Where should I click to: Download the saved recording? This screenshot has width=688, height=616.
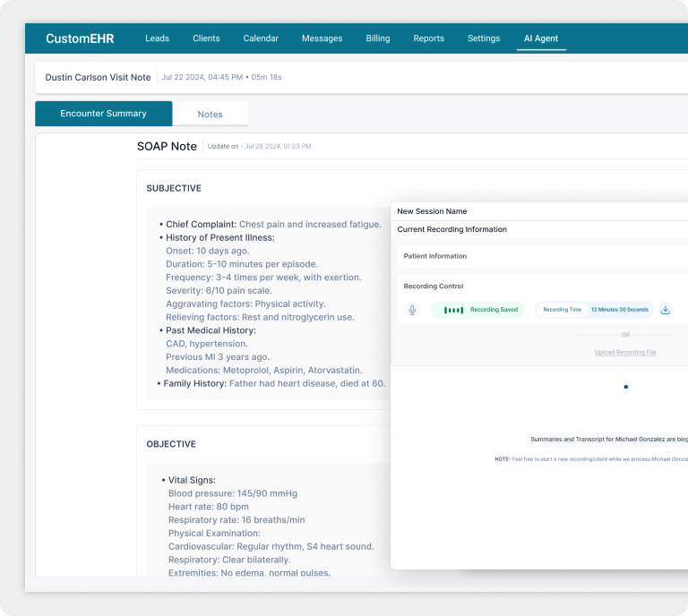[x=666, y=310]
